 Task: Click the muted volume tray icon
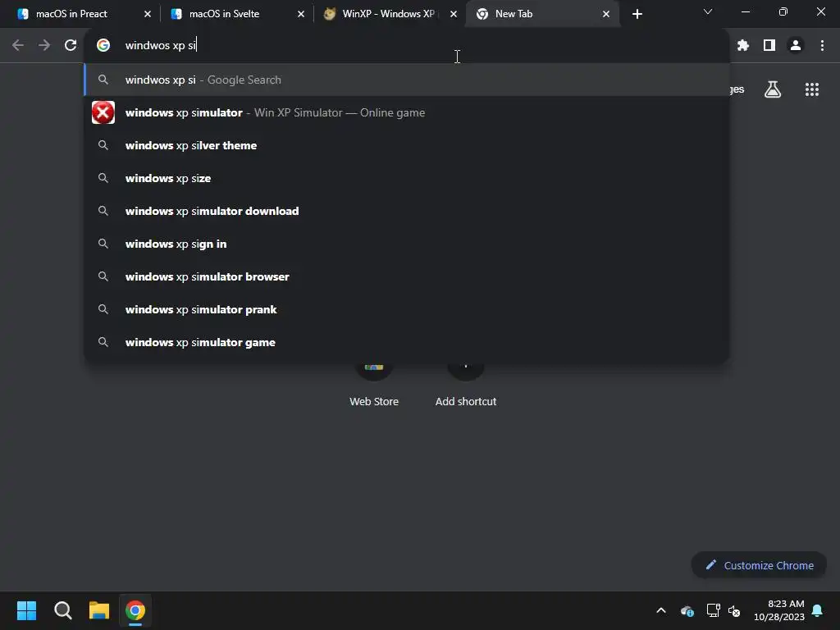[734, 610]
